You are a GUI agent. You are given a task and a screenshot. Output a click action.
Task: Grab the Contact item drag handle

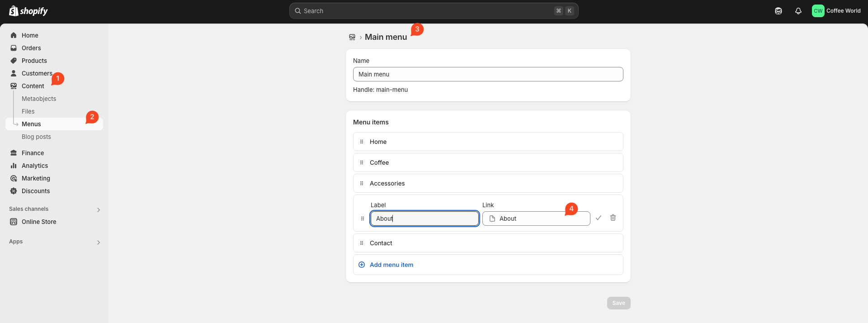click(362, 243)
